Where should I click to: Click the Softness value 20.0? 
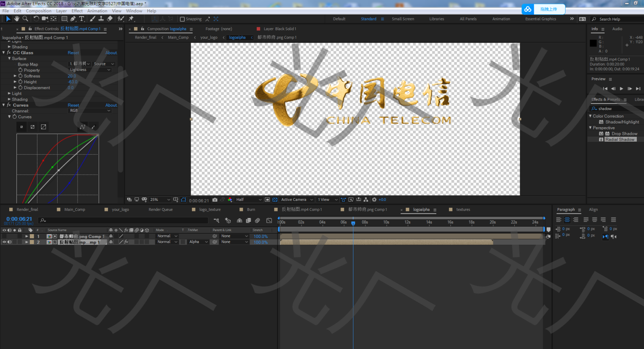72,76
